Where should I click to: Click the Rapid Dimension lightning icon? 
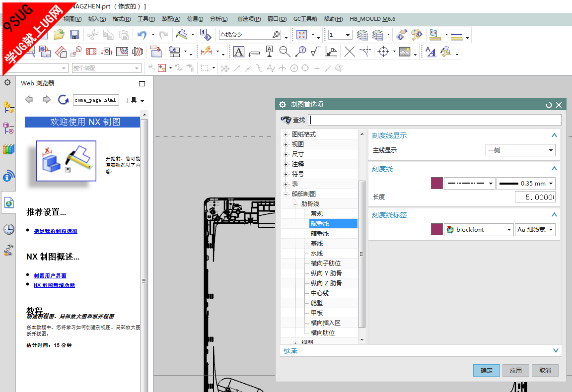[x=207, y=52]
